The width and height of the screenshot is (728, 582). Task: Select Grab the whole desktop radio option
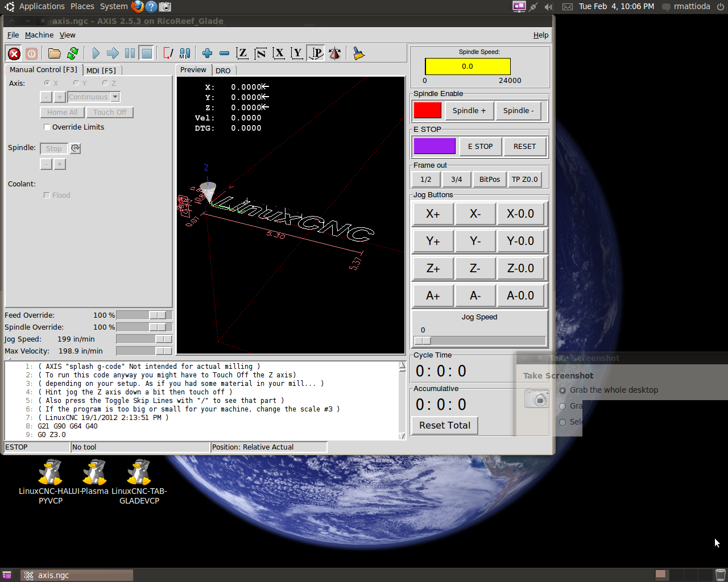(562, 390)
